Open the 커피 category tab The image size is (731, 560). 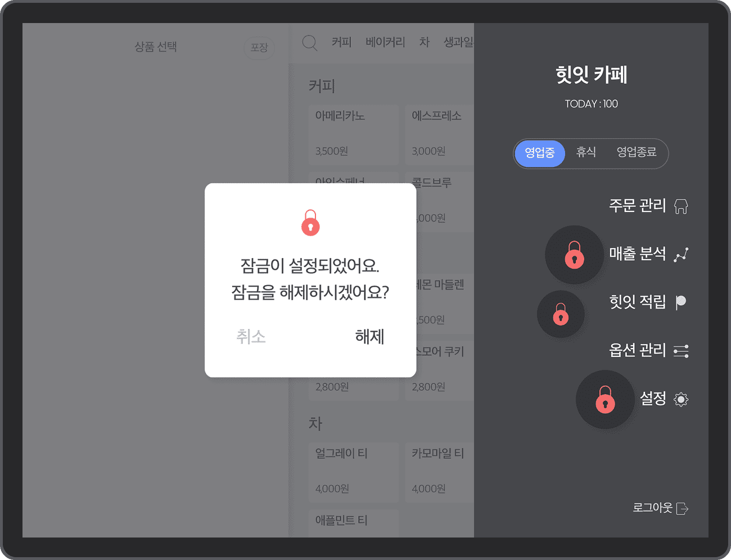pos(341,42)
